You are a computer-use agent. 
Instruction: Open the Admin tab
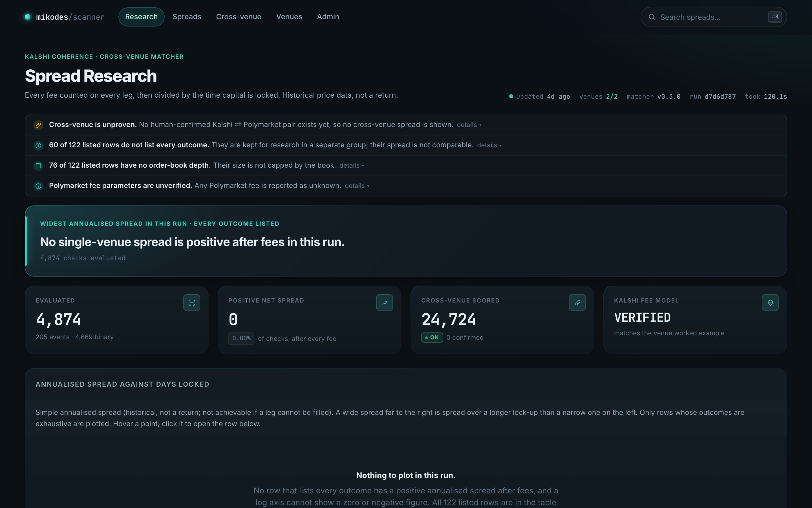click(x=328, y=17)
